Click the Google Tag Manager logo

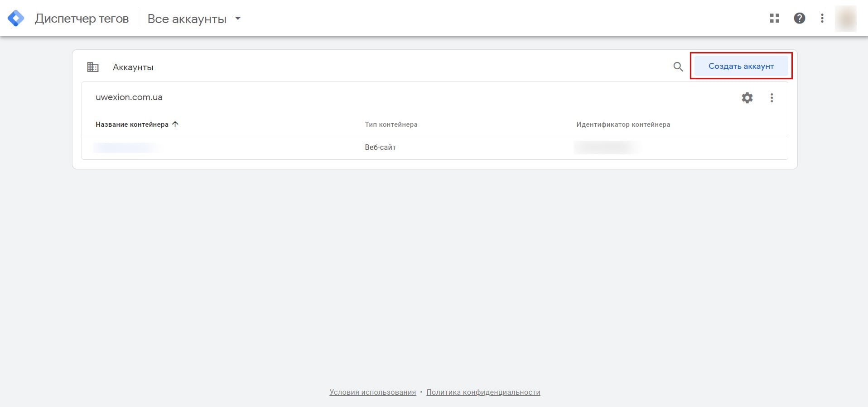click(16, 19)
